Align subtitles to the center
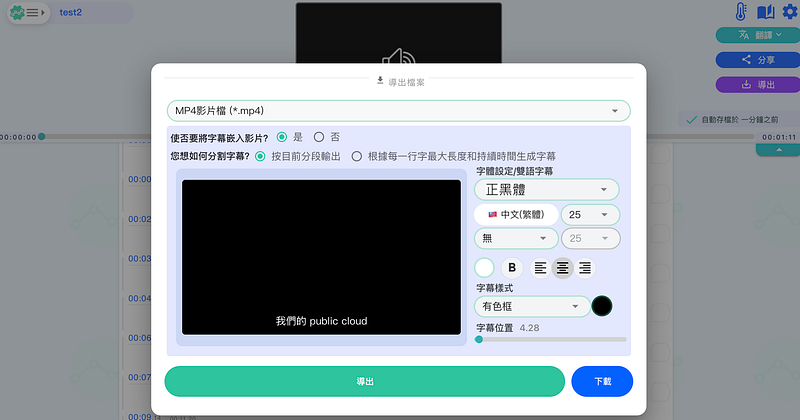The height and width of the screenshot is (420, 800). [562, 268]
